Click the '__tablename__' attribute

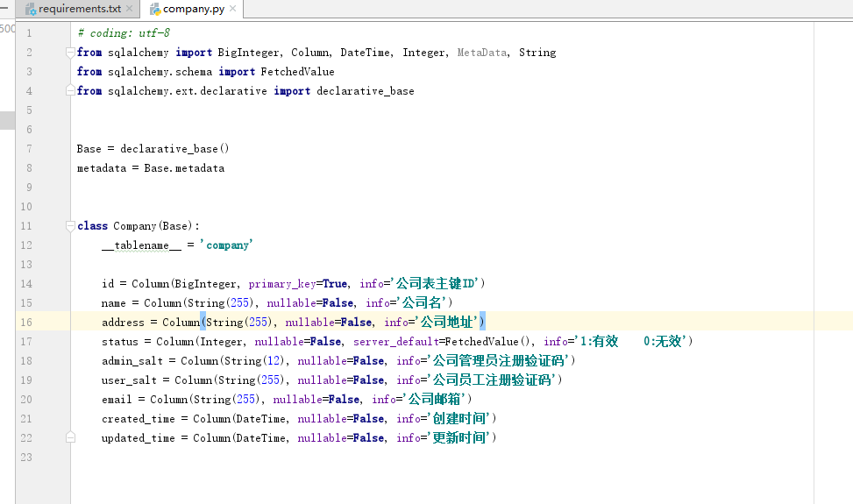[x=141, y=245]
